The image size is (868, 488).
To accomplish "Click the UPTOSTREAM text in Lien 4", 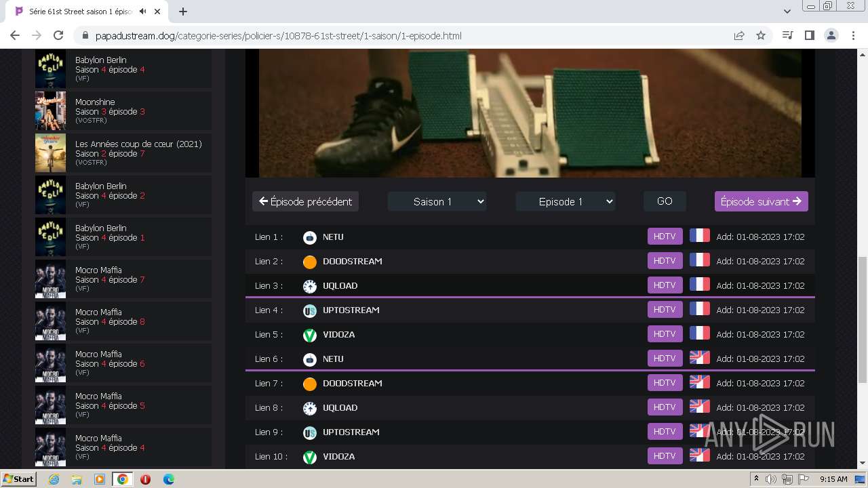I will click(351, 310).
